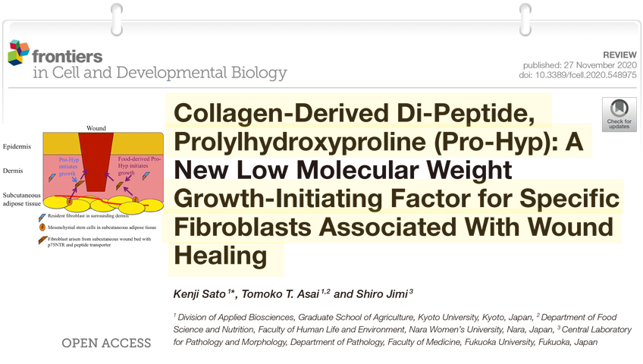Click the right binder ring at top
The height and width of the screenshot is (364, 643).
(525, 14)
